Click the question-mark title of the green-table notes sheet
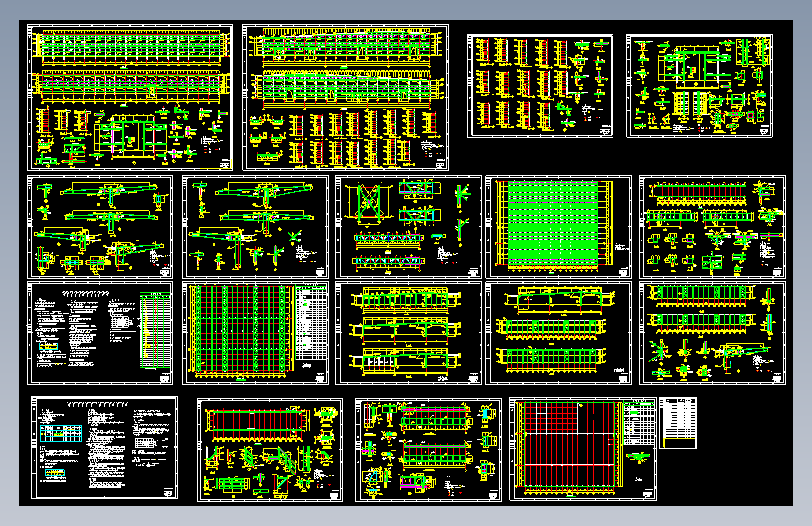The height and width of the screenshot is (526, 812). point(85,294)
